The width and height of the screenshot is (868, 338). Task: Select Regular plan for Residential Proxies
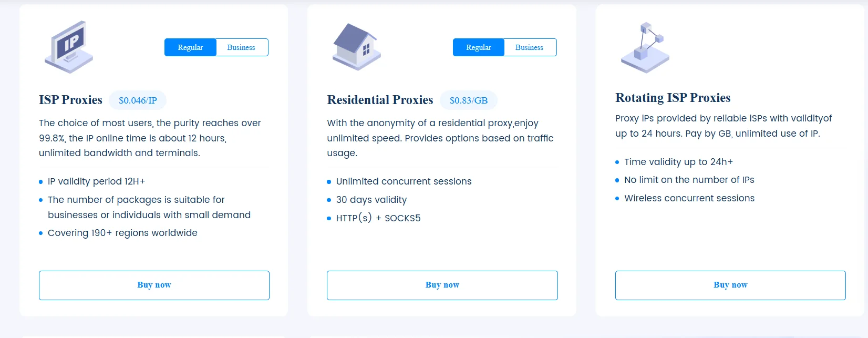pyautogui.click(x=479, y=47)
